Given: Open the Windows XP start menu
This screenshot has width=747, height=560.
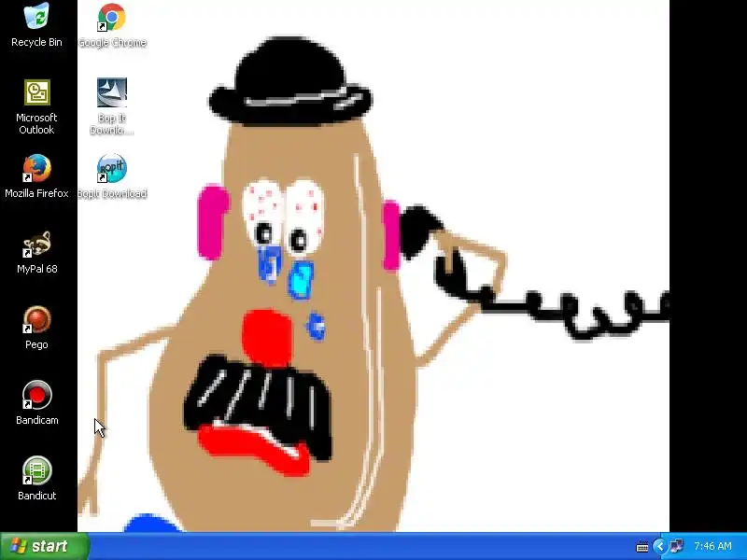Looking at the screenshot, I should [45, 546].
